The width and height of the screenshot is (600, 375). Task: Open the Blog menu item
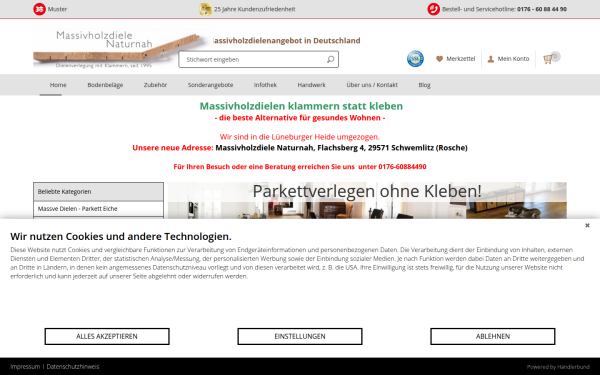pos(424,85)
